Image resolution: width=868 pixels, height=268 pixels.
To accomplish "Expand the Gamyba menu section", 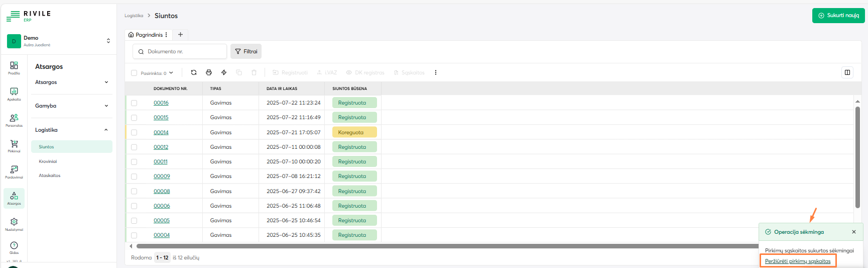I will point(71,106).
